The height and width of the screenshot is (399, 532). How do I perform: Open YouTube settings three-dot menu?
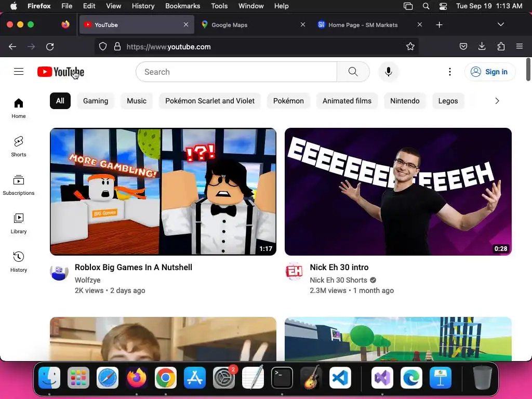tap(450, 72)
